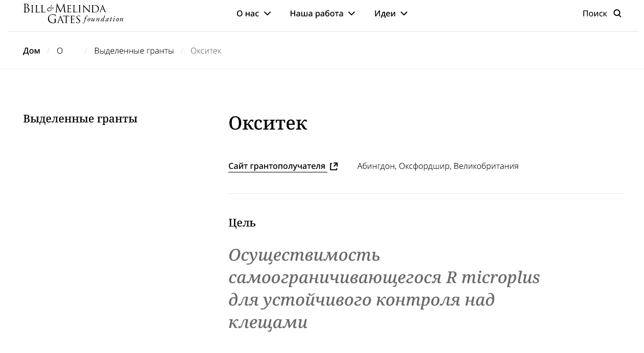Click the location text Абингдон, Оксфордшир, Великобритания
Viewport: 644px width, 353px height.
(438, 166)
